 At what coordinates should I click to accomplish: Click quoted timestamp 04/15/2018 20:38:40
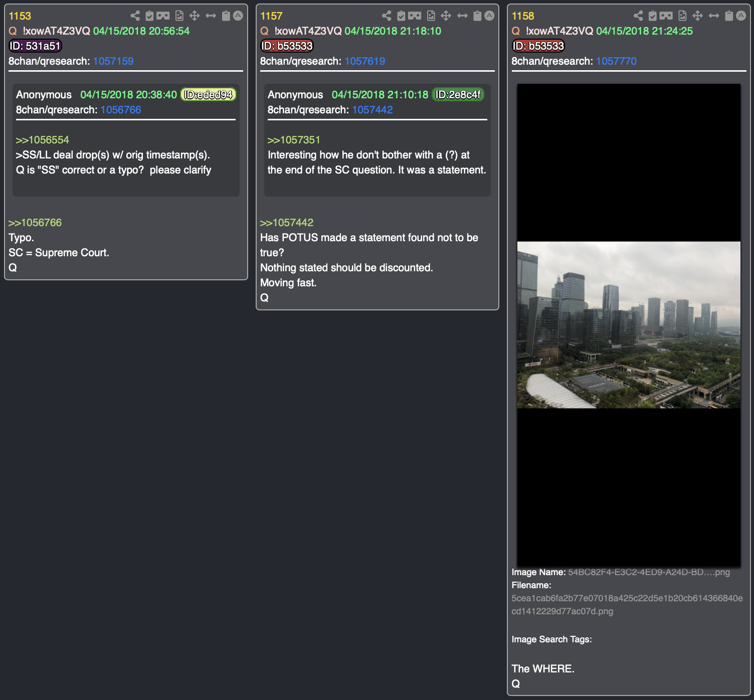click(129, 95)
